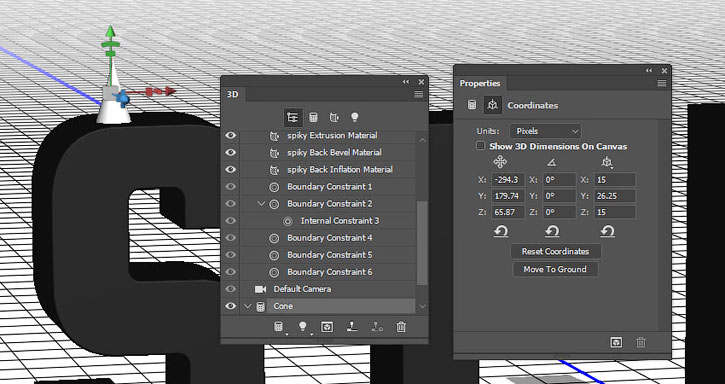Collapse the Cone mesh entry
725x384 pixels.
248,306
